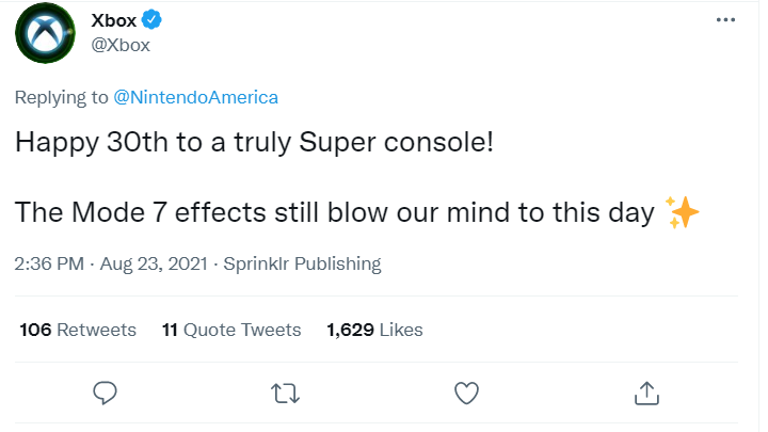Click the "Happy 30th" tweet text

tap(254, 142)
